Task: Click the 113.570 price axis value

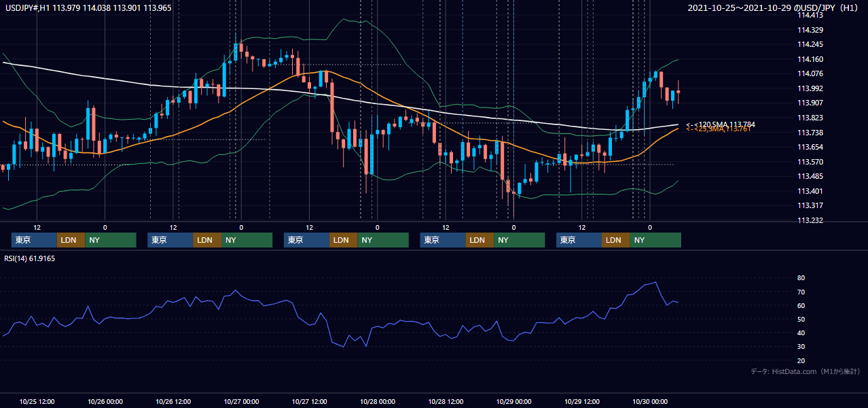Action: click(x=810, y=162)
